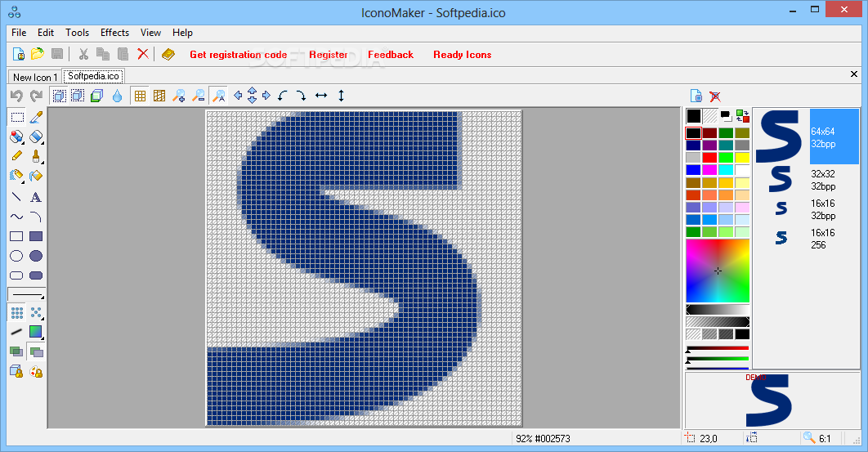Choose the empty rectangle shape tool
Viewport: 868px width, 452px height.
[x=16, y=236]
